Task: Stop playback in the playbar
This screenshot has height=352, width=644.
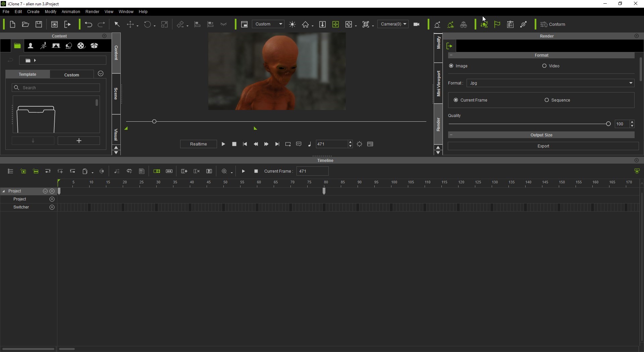Action: [234, 144]
